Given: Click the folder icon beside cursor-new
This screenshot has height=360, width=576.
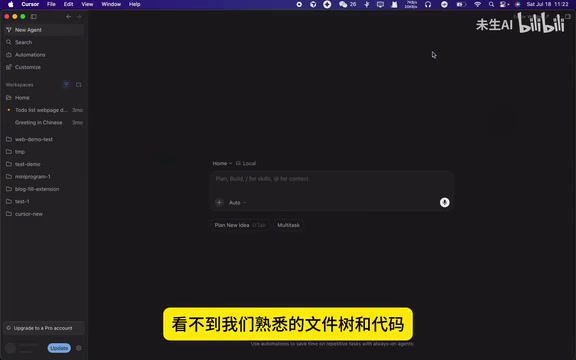Looking at the screenshot, I should (x=9, y=214).
